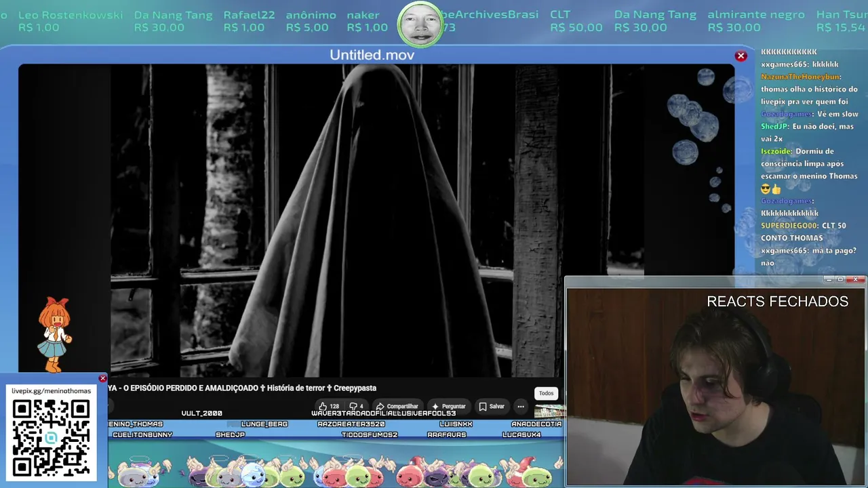Click the thumbs-up emoji in chat
This screenshot has width=868, height=488.
pos(776,189)
